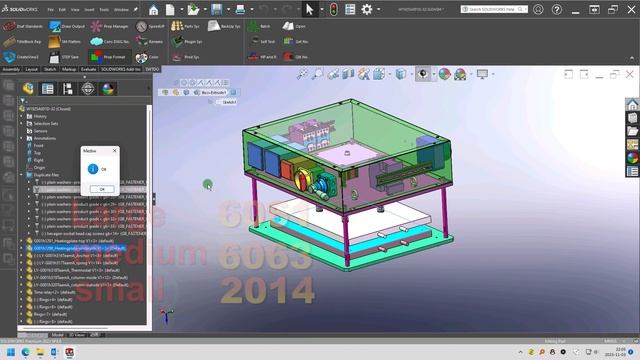Viewport: 640px width, 360px height.
Task: Click the Edit Appearance color sphere icon
Action: 444,74
